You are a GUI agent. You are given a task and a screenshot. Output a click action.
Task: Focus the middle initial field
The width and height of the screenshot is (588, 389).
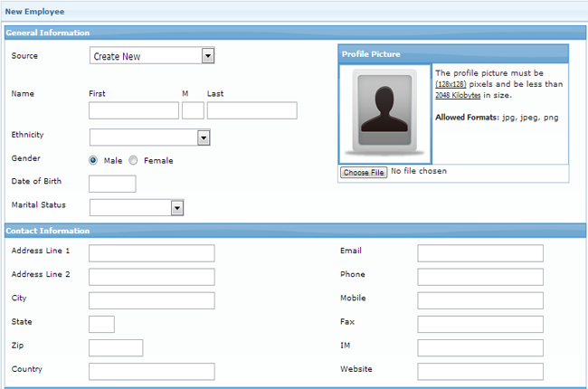(x=193, y=110)
